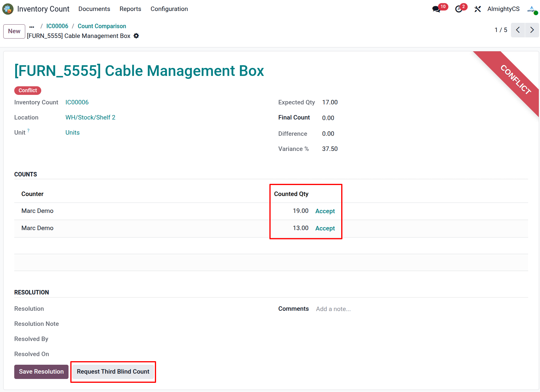The image size is (540, 392).
Task: Open the user avatar menu
Action: pos(532,9)
